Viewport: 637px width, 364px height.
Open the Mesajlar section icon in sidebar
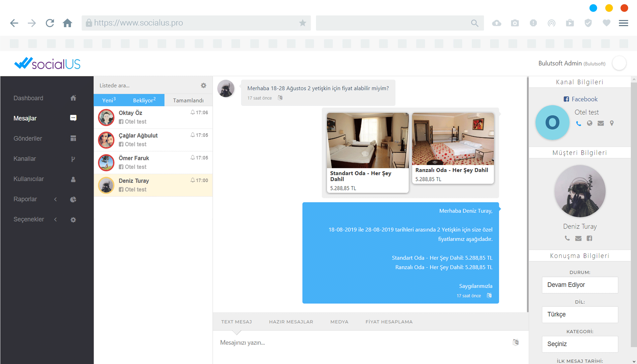tap(73, 118)
